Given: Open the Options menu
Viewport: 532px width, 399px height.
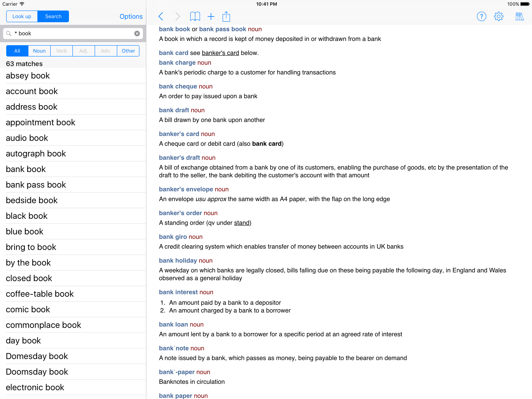Looking at the screenshot, I should tap(131, 16).
